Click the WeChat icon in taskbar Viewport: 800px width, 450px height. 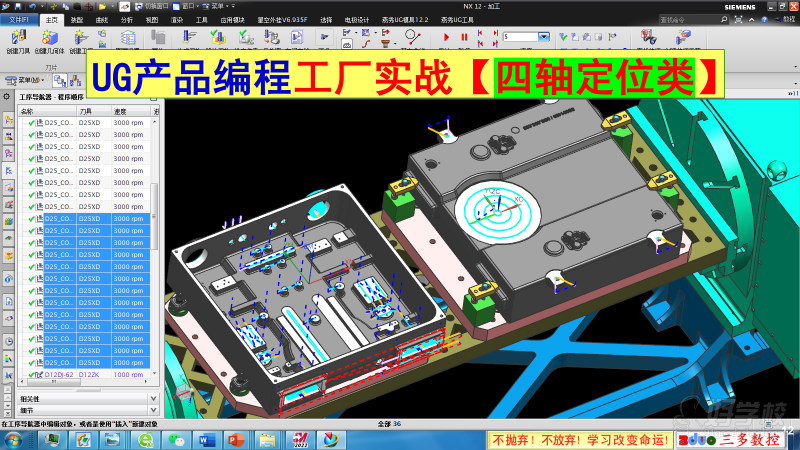(x=177, y=440)
